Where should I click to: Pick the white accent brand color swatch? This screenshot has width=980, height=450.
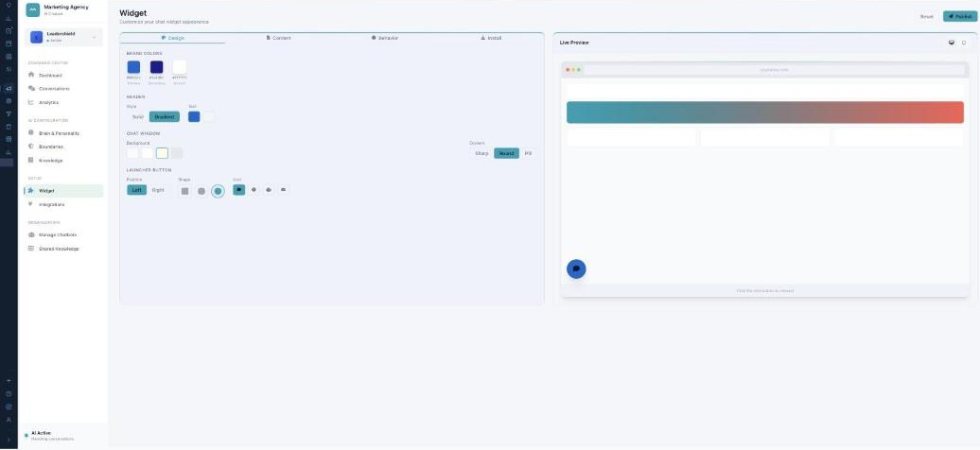(180, 67)
